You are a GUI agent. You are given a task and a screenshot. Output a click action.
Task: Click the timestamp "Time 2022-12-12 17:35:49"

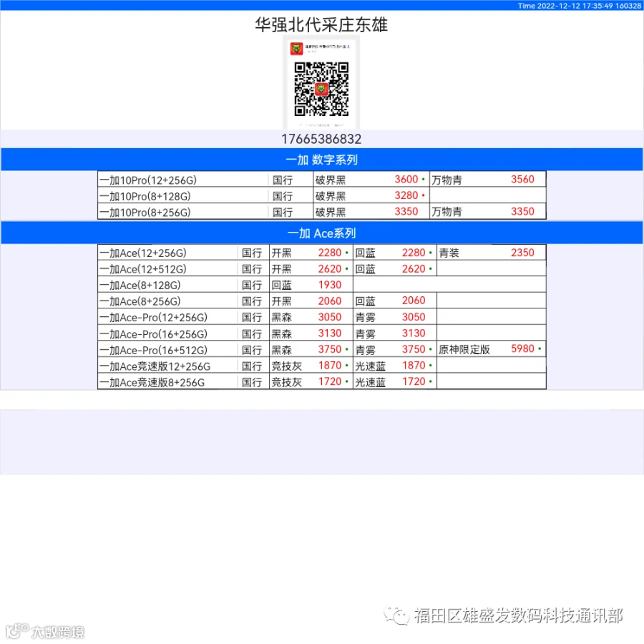[x=565, y=6]
